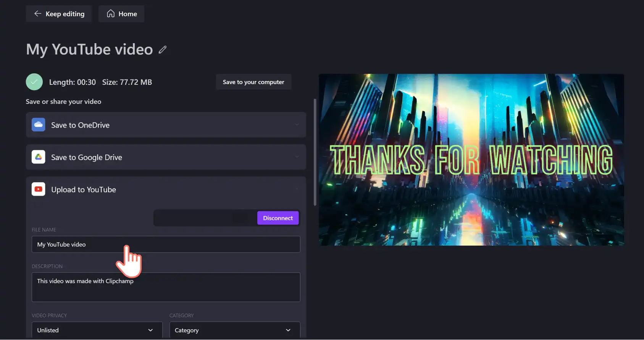644x340 pixels.
Task: Open the Category dropdown
Action: tap(235, 330)
